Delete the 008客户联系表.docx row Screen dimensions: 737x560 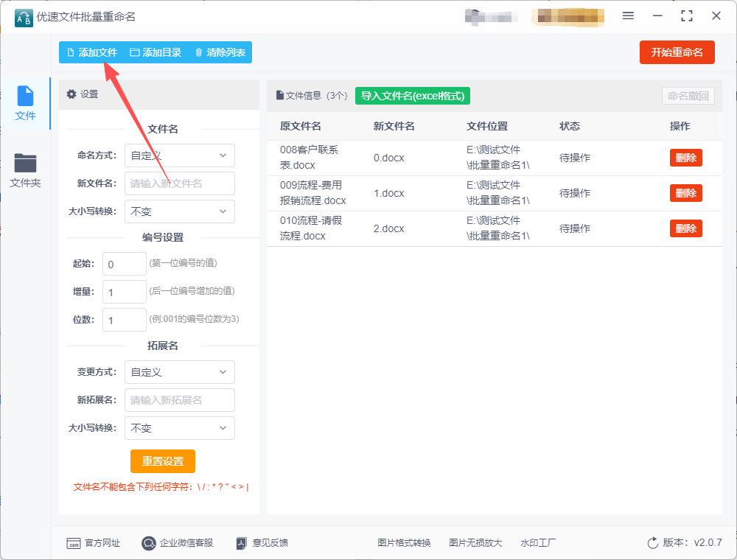coord(685,158)
